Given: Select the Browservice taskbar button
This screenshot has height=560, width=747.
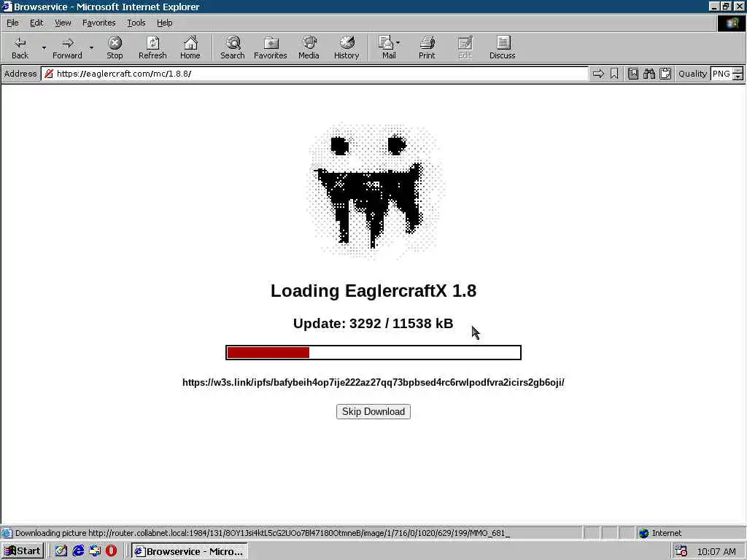Looking at the screenshot, I should [x=189, y=551].
